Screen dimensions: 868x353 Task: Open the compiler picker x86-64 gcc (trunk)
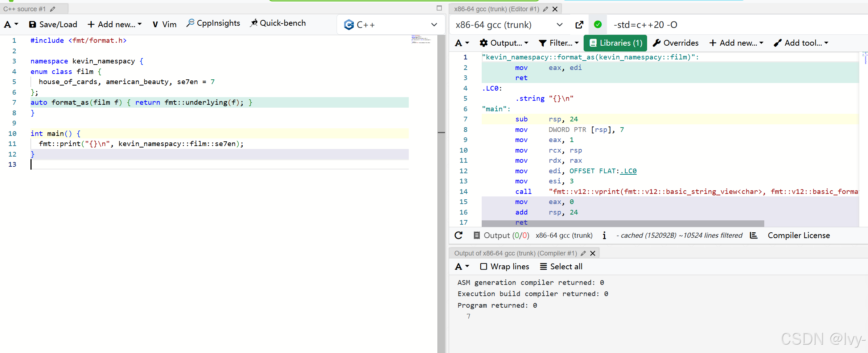509,25
